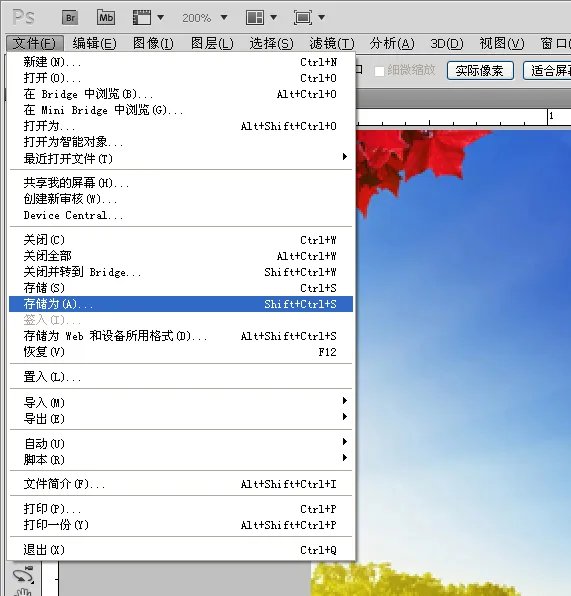This screenshot has width=571, height=596.
Task: Open Device Central... menu entry
Action: (x=181, y=215)
